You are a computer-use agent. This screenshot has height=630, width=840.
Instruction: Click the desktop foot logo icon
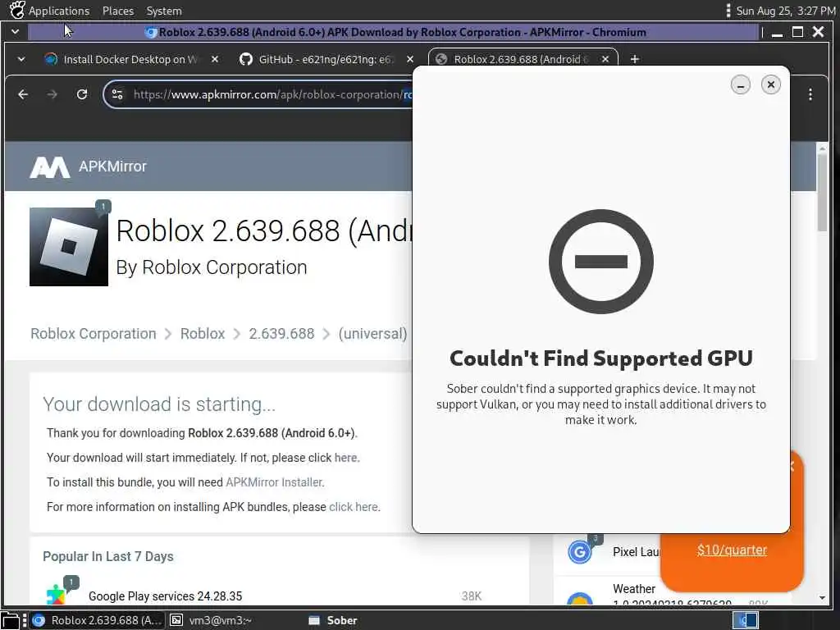coord(17,10)
